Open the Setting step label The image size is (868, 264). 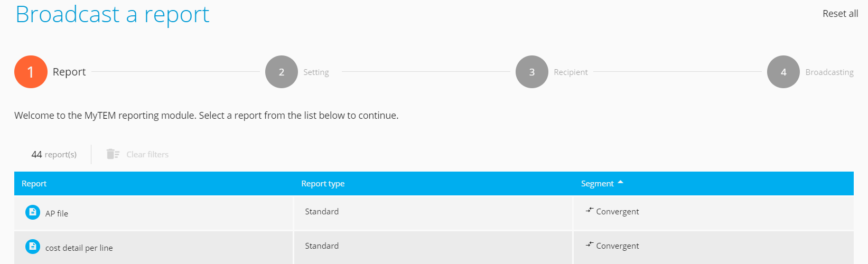(316, 72)
